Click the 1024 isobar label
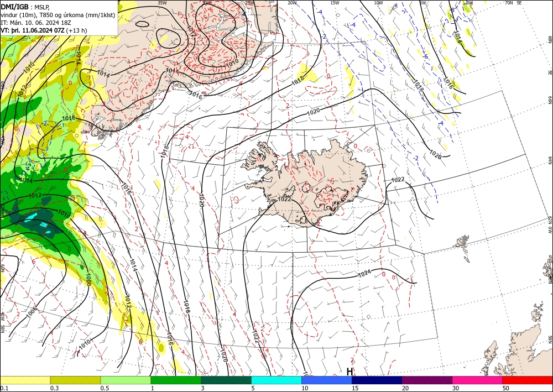Image resolution: width=553 pixels, height=392 pixels. point(364,273)
